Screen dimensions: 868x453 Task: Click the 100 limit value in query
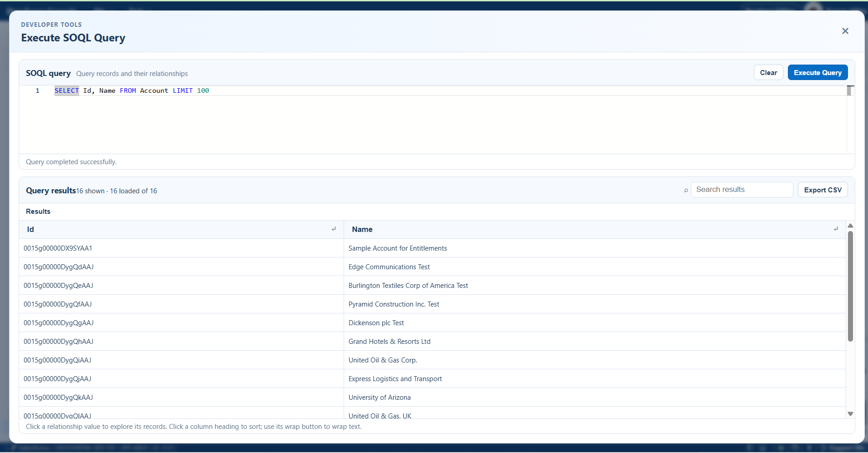click(203, 91)
